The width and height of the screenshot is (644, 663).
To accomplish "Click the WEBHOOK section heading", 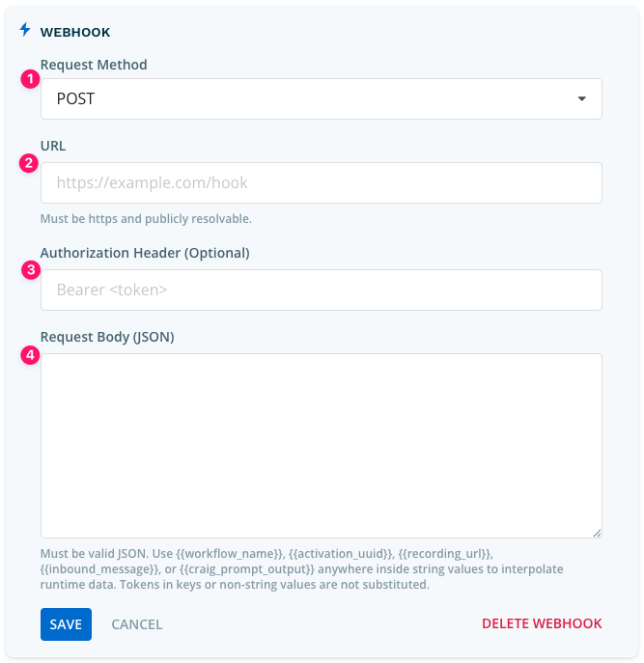I will (x=75, y=32).
